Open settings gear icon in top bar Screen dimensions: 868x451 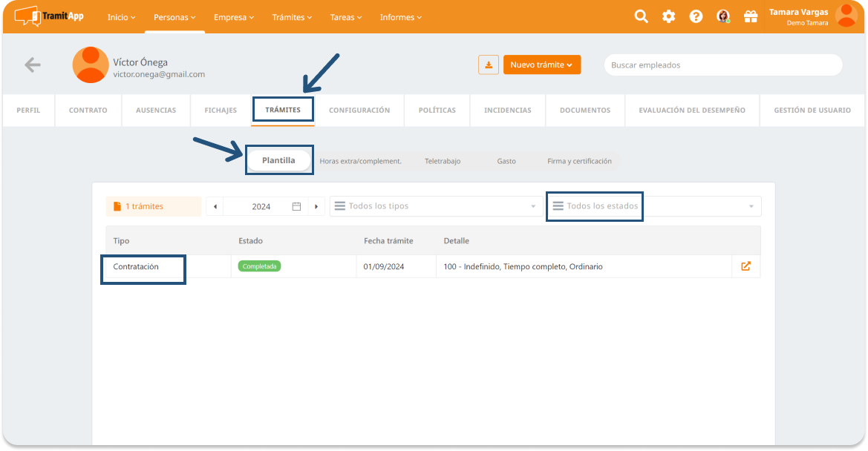[668, 16]
